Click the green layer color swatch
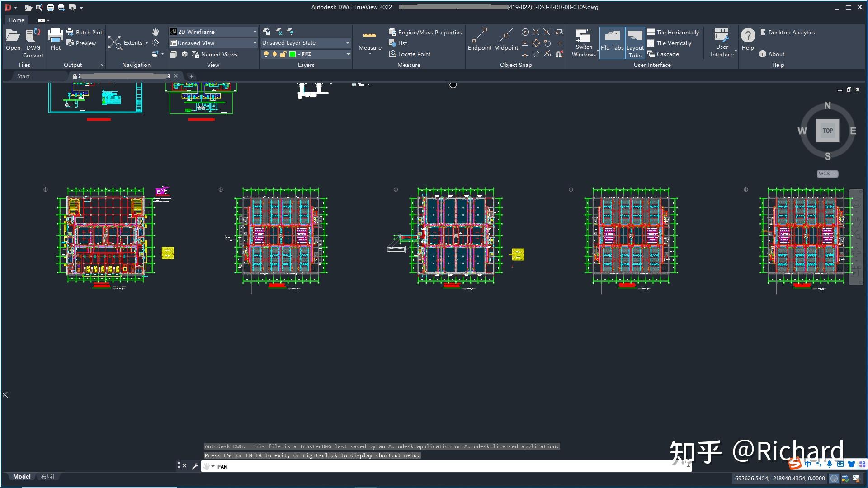This screenshot has height=488, width=868. 292,54
